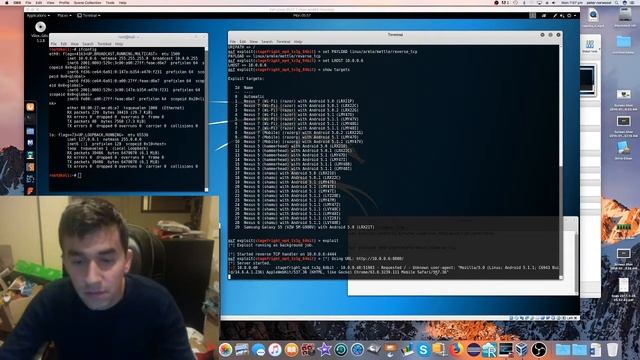Open Kali Applications menu
640x360 pixels.
click(x=38, y=16)
